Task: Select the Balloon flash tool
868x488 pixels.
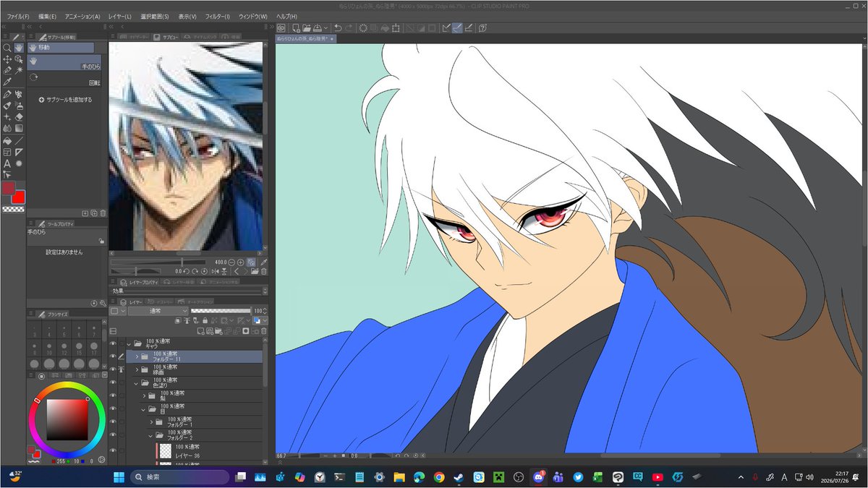Action: pyautogui.click(x=19, y=164)
